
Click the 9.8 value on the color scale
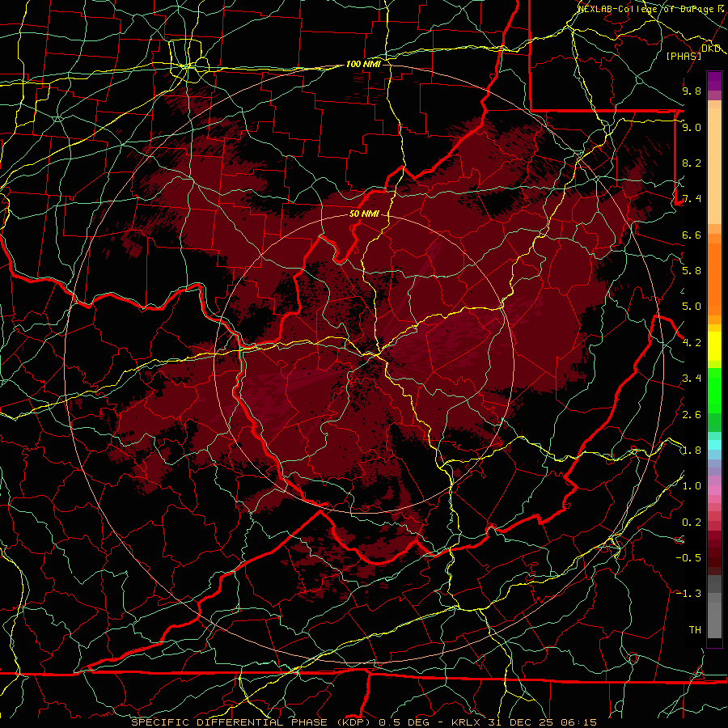tap(692, 91)
